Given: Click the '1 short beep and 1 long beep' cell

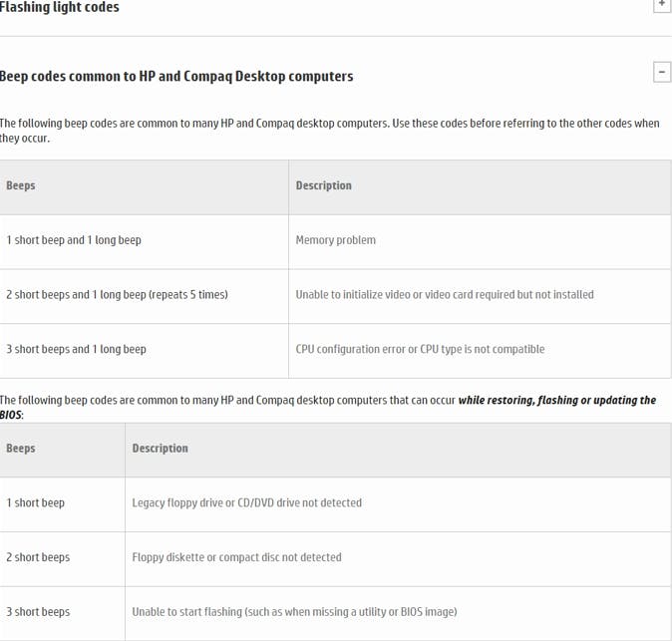Looking at the screenshot, I should (x=74, y=240).
